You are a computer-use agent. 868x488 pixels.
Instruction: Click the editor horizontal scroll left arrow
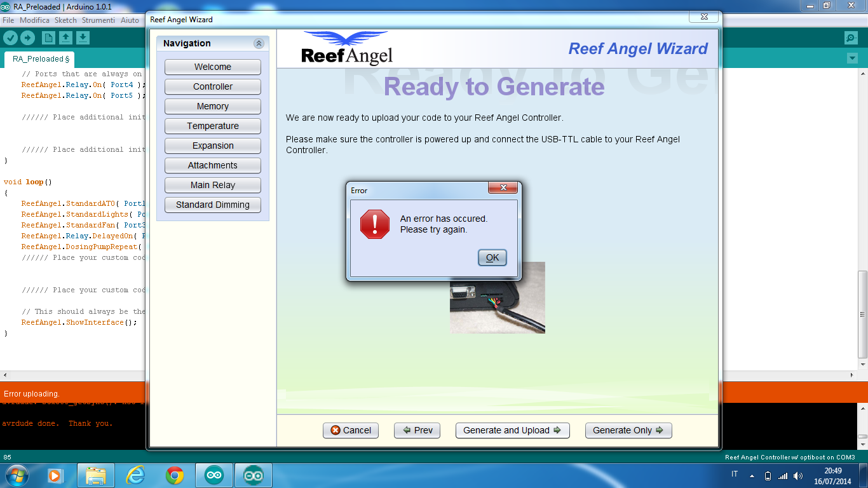[4, 375]
